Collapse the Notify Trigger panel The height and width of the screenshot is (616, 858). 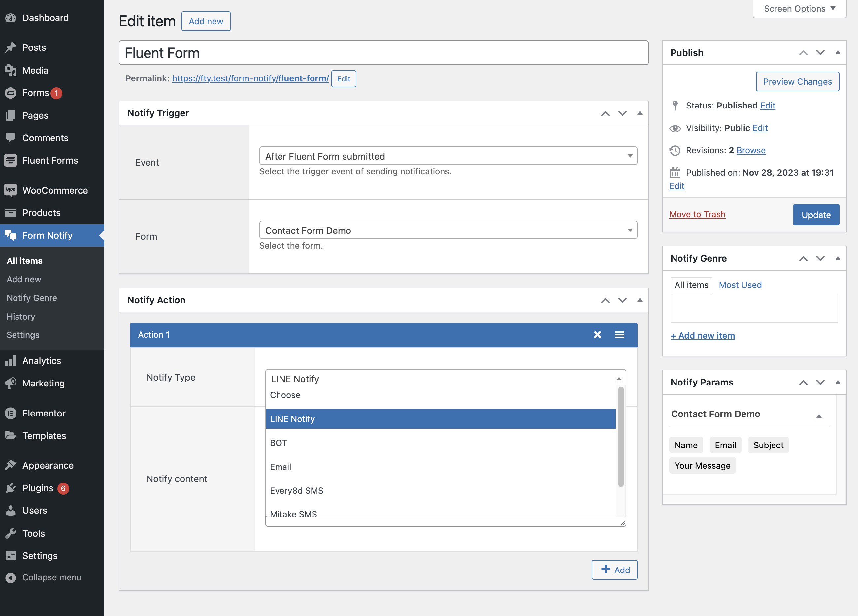(x=640, y=113)
